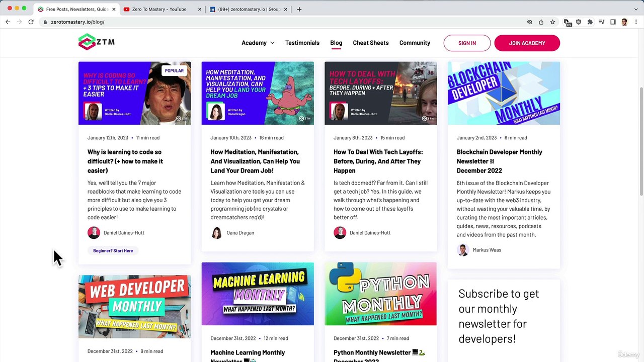This screenshot has width=644, height=362.
Task: Open How To Deal With Tech Layoffs article
Action: tap(378, 161)
